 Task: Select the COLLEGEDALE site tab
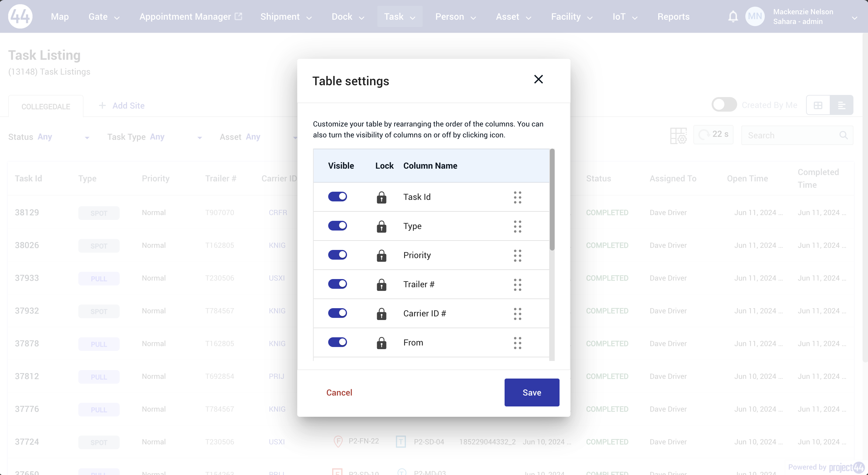pyautogui.click(x=46, y=106)
